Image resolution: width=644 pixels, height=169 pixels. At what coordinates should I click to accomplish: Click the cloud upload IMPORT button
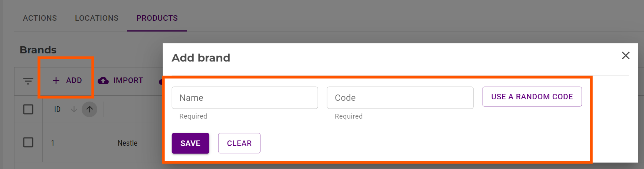tap(121, 80)
